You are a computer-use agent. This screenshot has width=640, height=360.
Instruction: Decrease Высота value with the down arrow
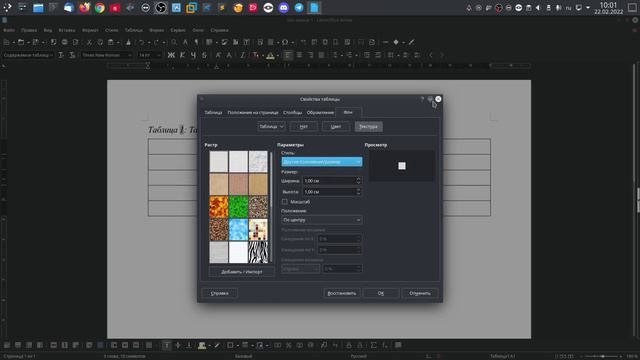click(358, 194)
